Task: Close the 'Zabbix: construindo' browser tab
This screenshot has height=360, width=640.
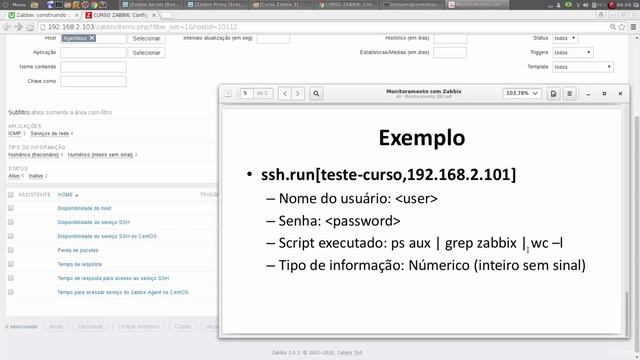Action: tap(76, 15)
